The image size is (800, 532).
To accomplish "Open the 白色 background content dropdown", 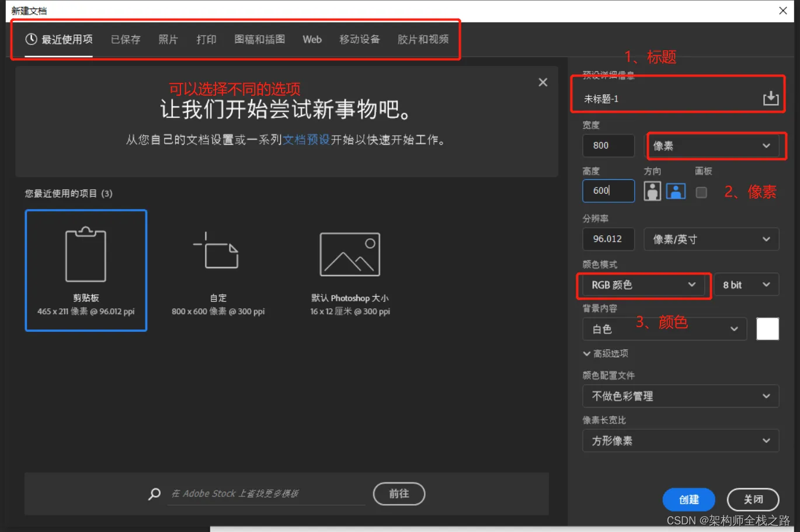I will [x=665, y=329].
